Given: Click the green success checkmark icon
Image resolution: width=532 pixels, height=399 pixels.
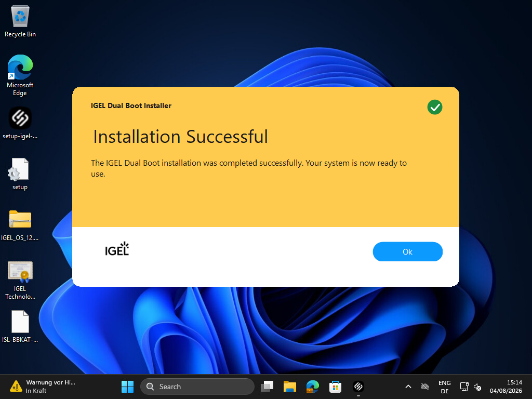Looking at the screenshot, I should pos(435,107).
